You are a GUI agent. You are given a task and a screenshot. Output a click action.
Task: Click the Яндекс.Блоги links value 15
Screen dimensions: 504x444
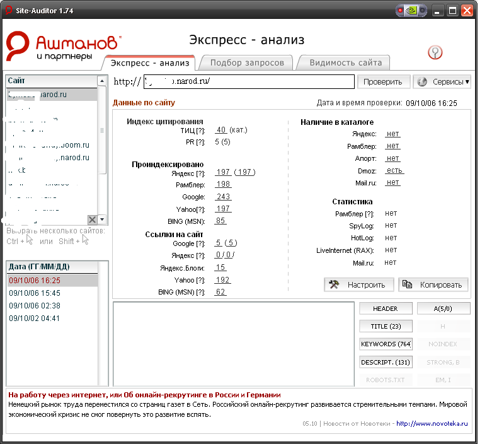coord(220,267)
